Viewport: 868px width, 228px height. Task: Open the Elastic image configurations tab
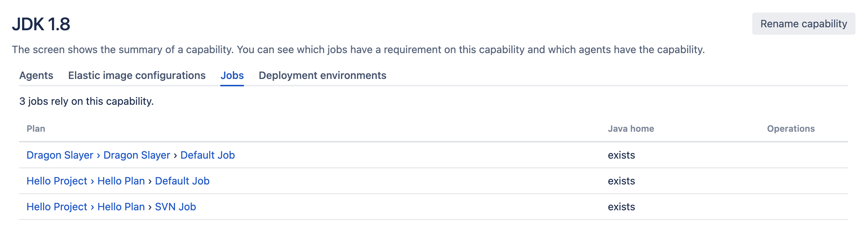click(137, 76)
